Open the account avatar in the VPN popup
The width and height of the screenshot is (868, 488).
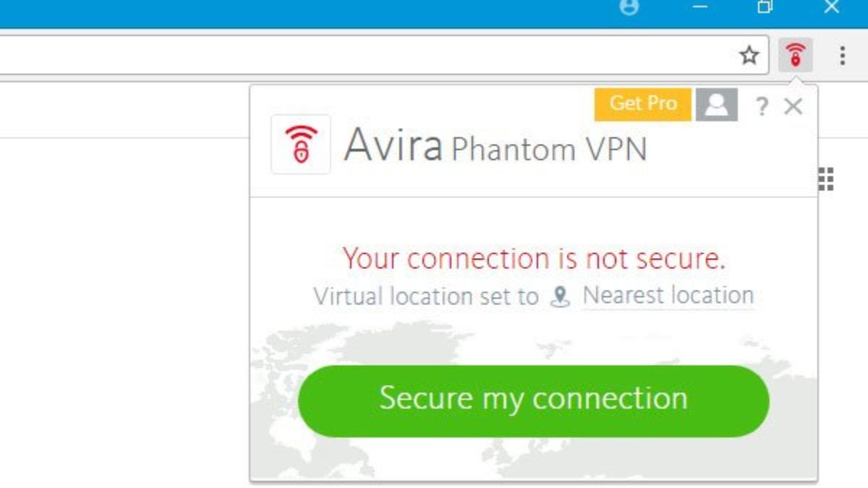(x=716, y=106)
